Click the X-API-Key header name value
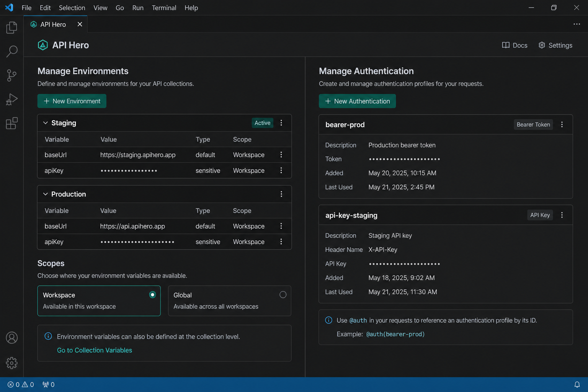This screenshot has width=588, height=392. tap(383, 250)
